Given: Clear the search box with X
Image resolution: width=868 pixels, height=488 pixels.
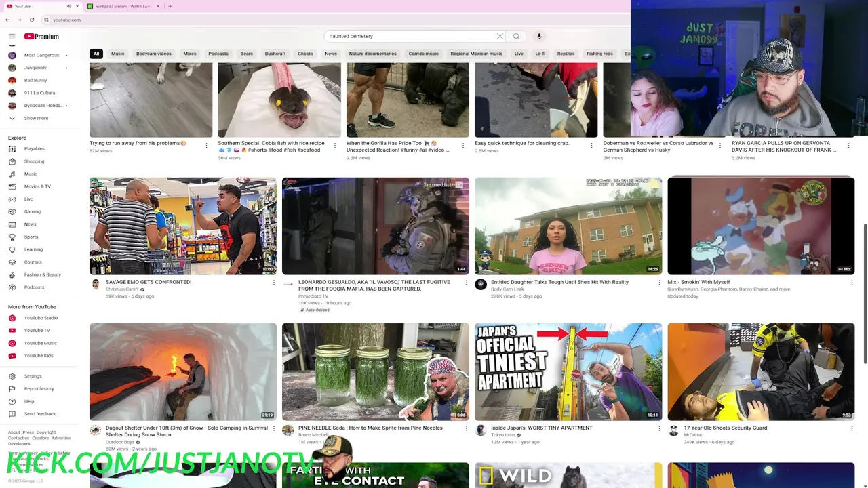Looking at the screenshot, I should [x=500, y=36].
